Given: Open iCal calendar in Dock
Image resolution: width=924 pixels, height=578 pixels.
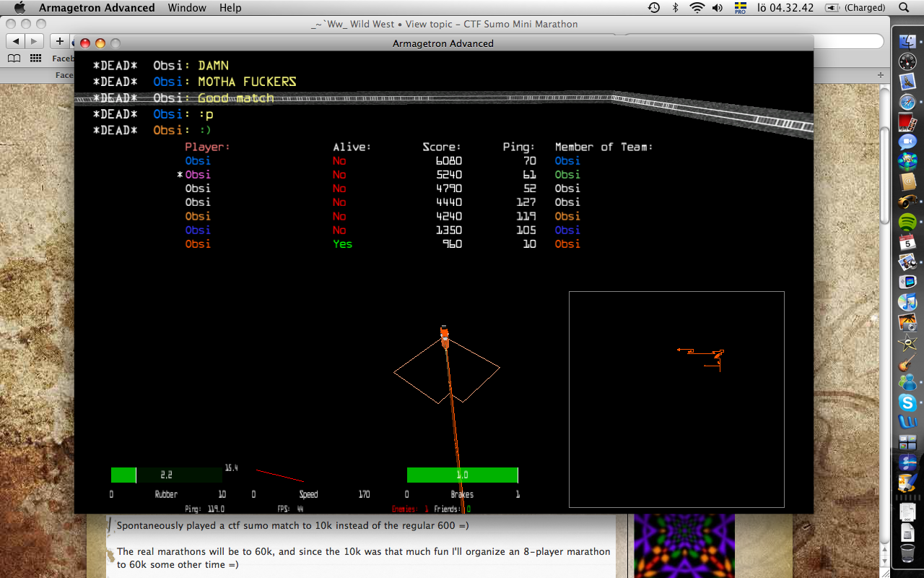Looking at the screenshot, I should pos(907,241).
